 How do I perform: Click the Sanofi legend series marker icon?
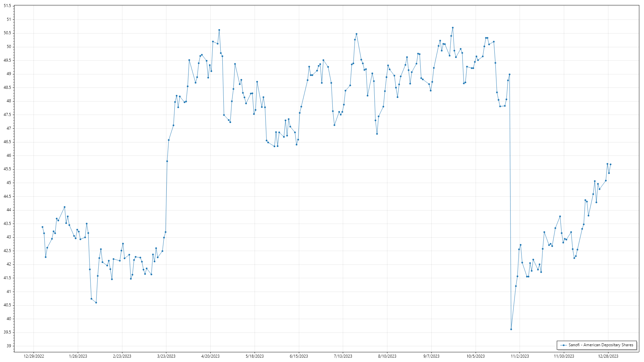564,345
